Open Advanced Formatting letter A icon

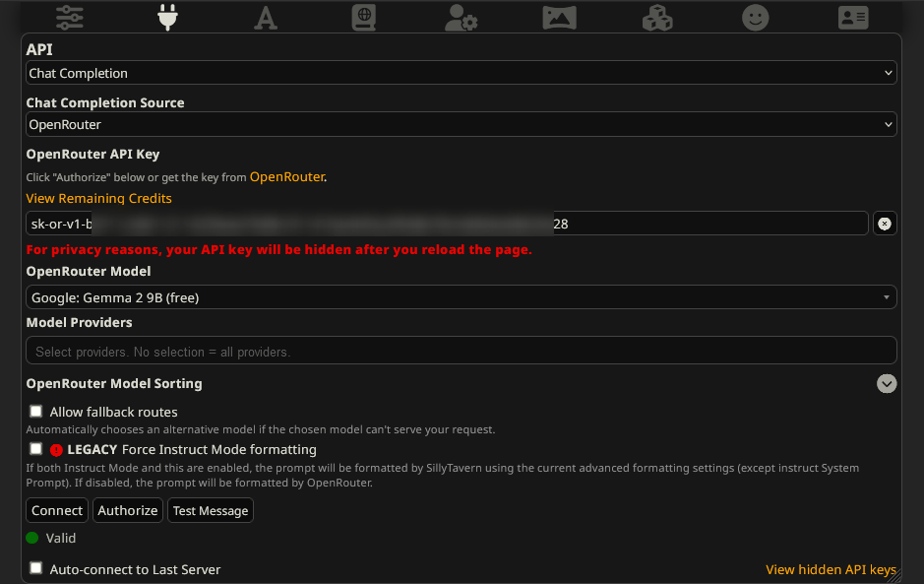point(266,17)
